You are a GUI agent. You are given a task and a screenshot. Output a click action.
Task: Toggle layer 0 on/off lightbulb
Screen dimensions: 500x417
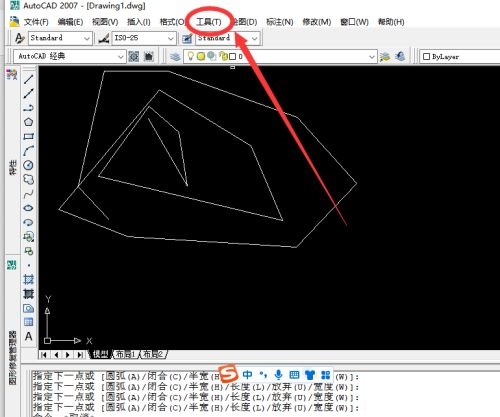[191, 56]
